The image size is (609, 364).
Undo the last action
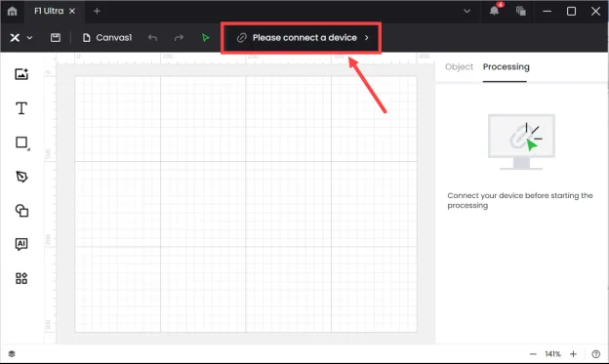coord(152,38)
